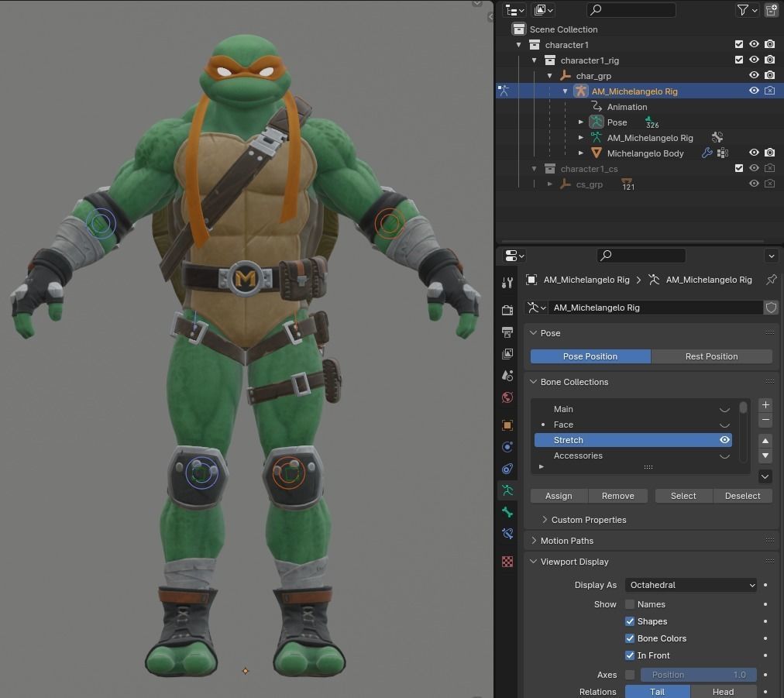The image size is (784, 698).
Task: Remove bone collection with minus button
Action: coord(765,420)
